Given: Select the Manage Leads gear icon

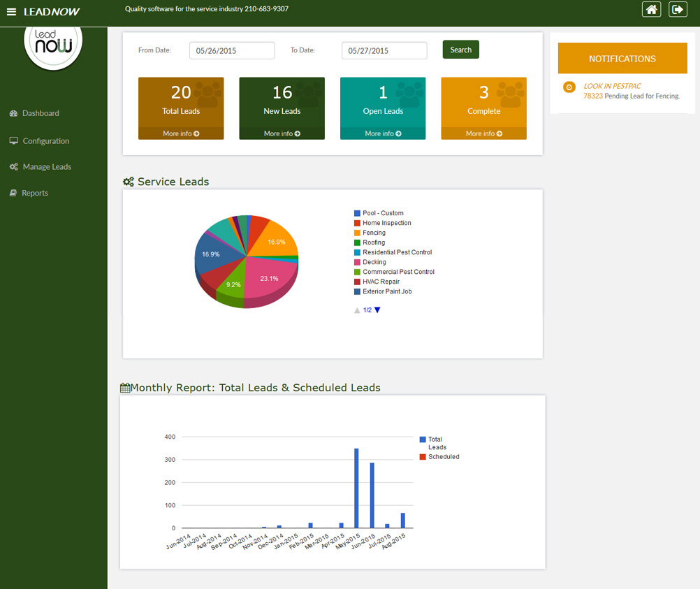Looking at the screenshot, I should (x=13, y=166).
